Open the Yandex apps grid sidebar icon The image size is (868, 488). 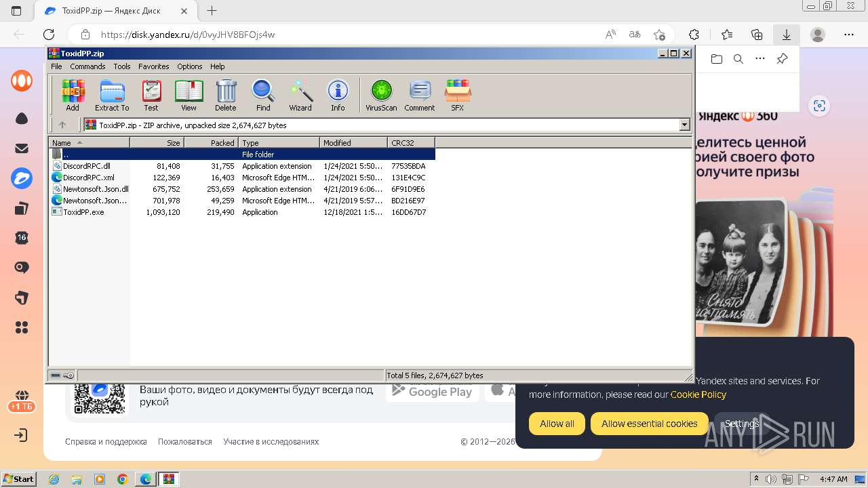22,327
